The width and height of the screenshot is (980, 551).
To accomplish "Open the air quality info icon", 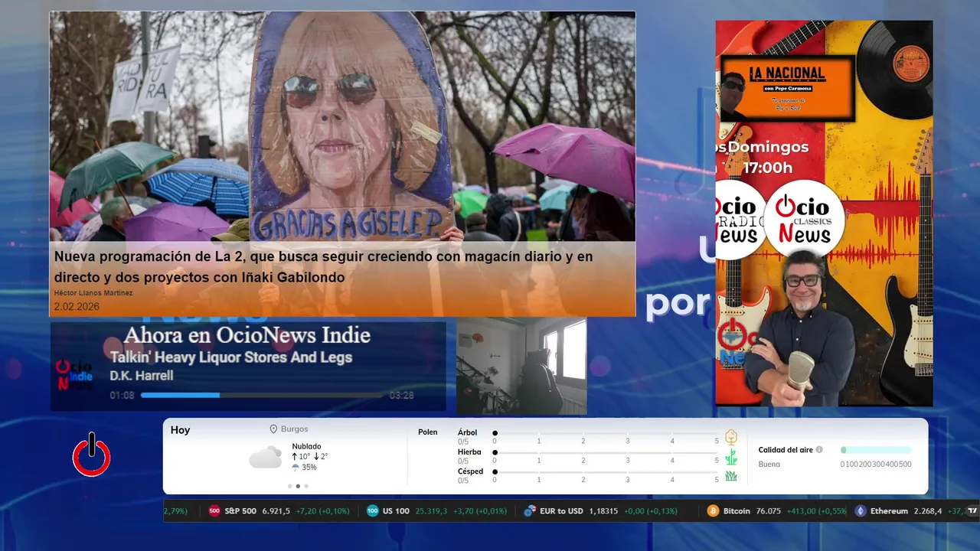I will [819, 450].
